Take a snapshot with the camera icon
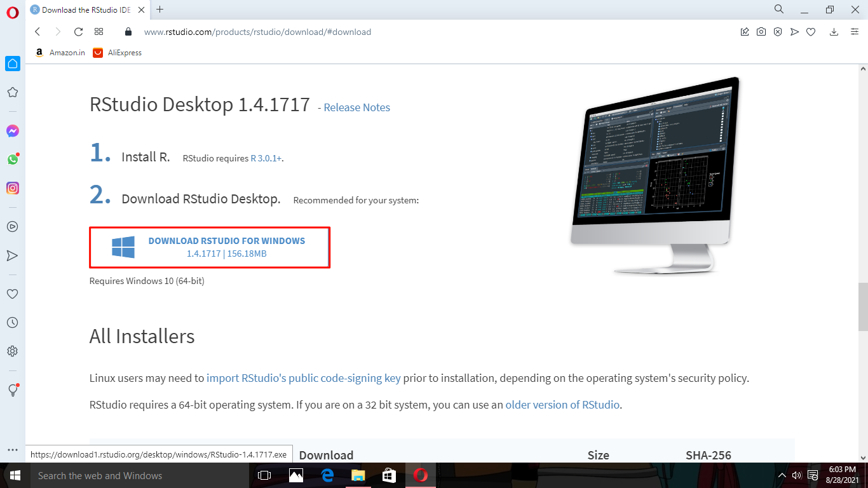This screenshot has width=868, height=488. (761, 32)
